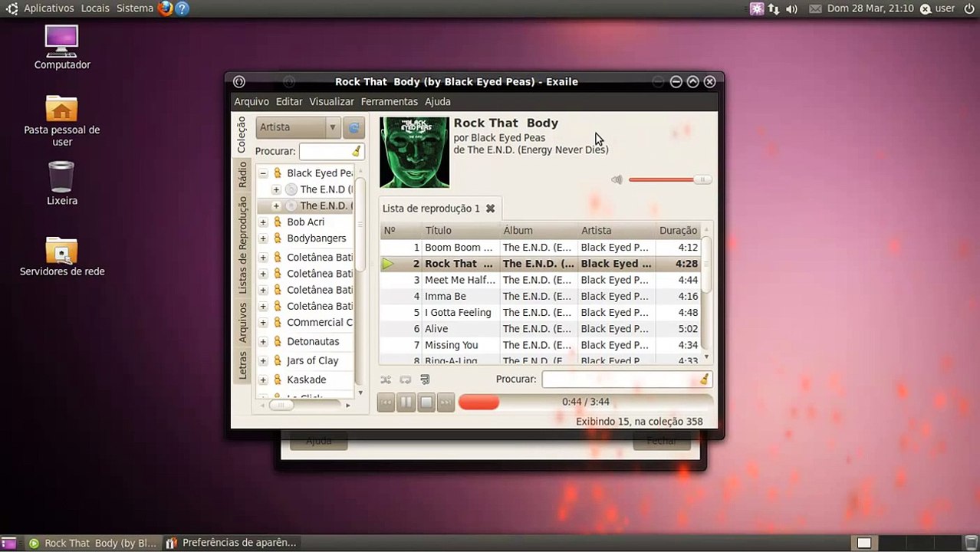
Task: Expand the COmmercial C artist node
Action: pyautogui.click(x=263, y=323)
